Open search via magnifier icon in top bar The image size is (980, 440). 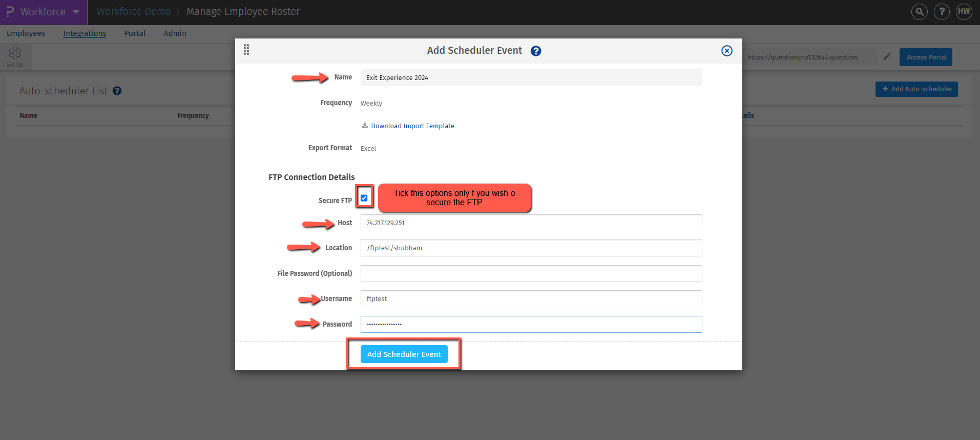920,12
